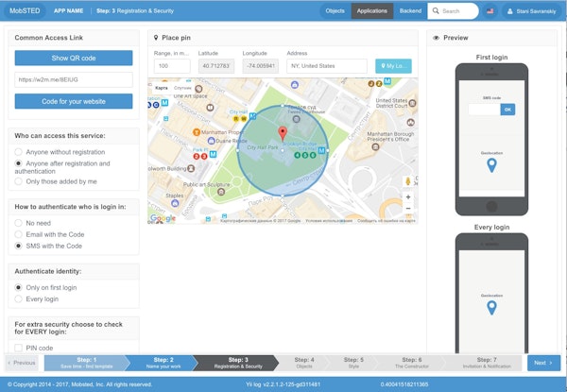Click the red map pin marker
This screenshot has height=392, width=567.
tap(283, 133)
